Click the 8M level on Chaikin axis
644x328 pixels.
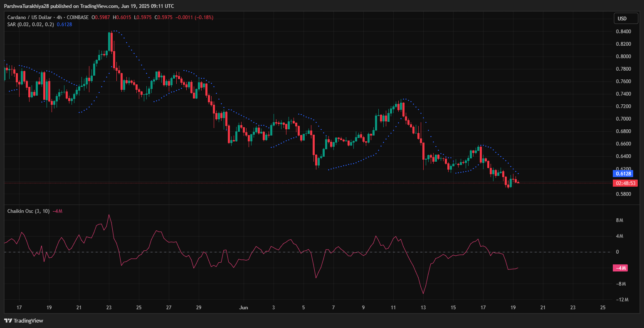(619, 220)
